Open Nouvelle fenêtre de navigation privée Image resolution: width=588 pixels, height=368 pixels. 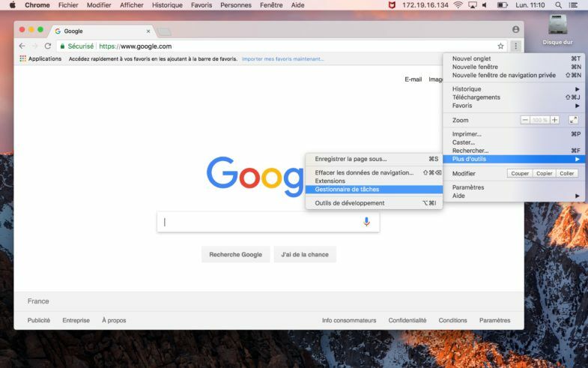click(514, 75)
